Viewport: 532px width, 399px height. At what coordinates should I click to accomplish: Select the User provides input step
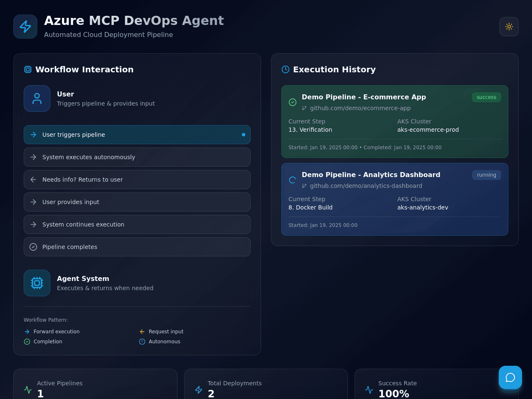(137, 202)
